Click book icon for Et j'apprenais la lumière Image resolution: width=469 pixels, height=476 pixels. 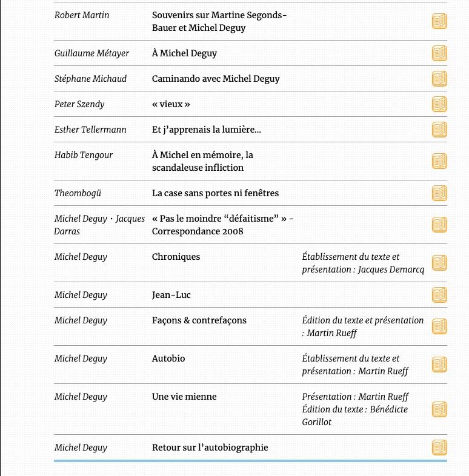point(439,130)
